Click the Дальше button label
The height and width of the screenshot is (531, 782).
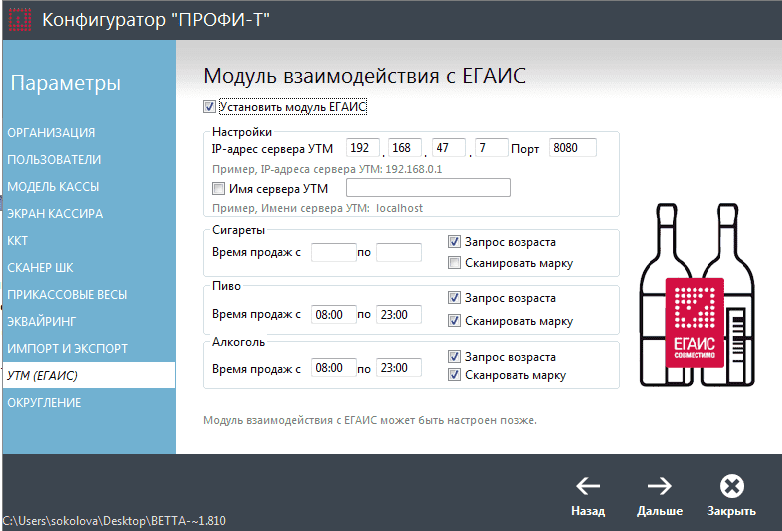[x=660, y=511]
